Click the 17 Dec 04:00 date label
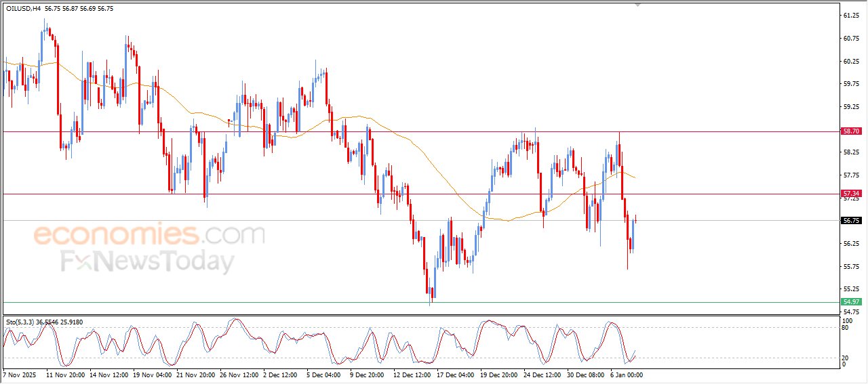868x384 pixels. click(x=456, y=375)
